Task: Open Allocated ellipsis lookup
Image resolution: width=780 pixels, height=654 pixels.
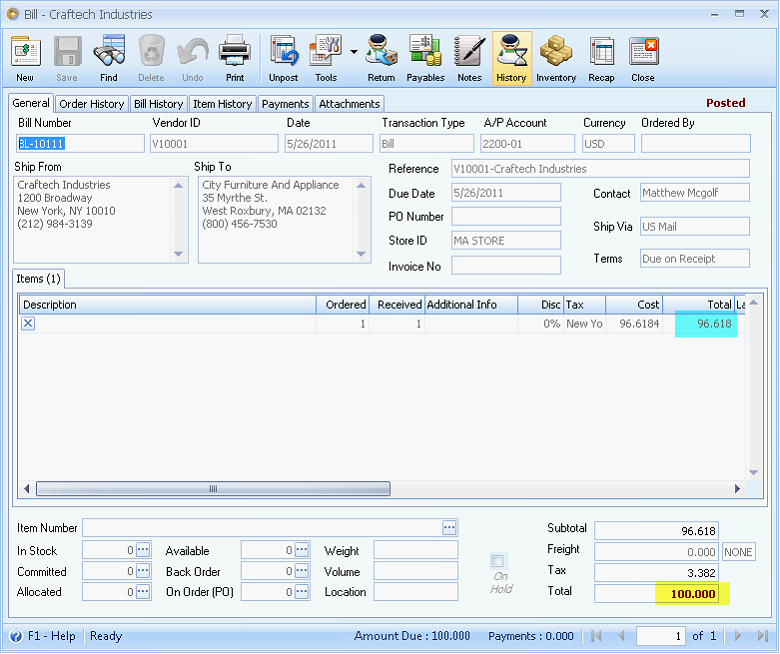Action: coord(143,591)
